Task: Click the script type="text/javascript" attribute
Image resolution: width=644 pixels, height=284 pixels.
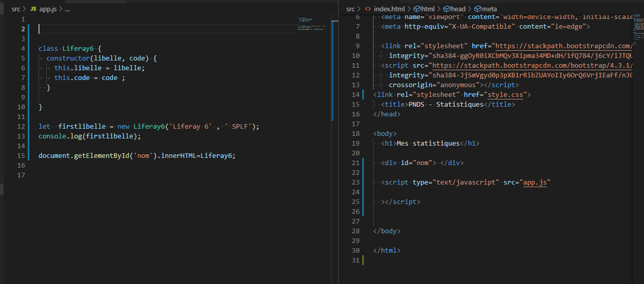Action: point(456,182)
